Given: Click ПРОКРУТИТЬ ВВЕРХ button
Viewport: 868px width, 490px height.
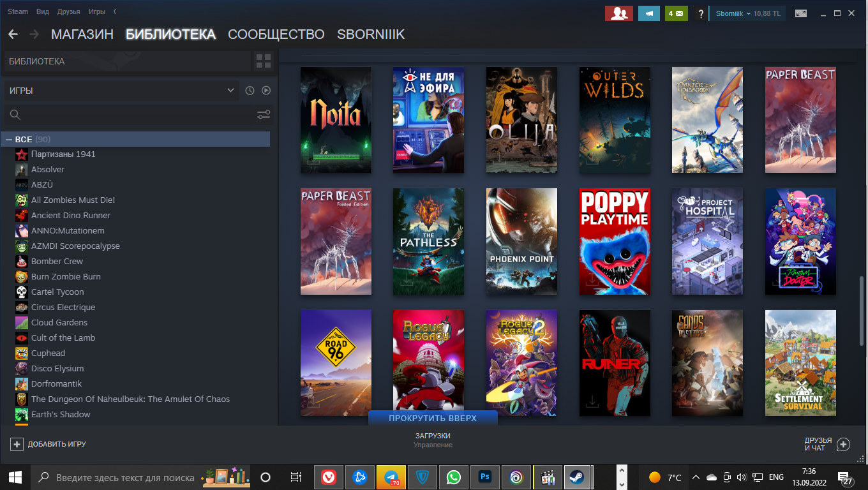Looking at the screenshot, I should coord(433,418).
